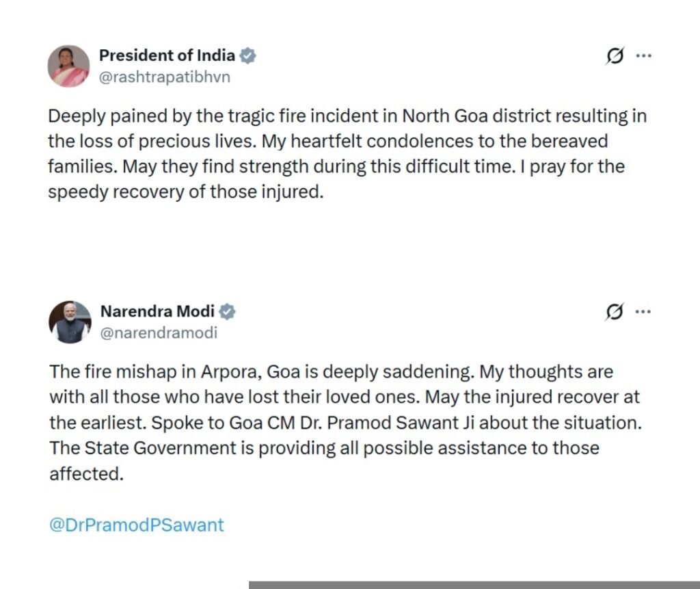Viewport: 700px width, 589px height.
Task: Click Narendra Modi's verified checkmark badge
Action: tap(228, 312)
